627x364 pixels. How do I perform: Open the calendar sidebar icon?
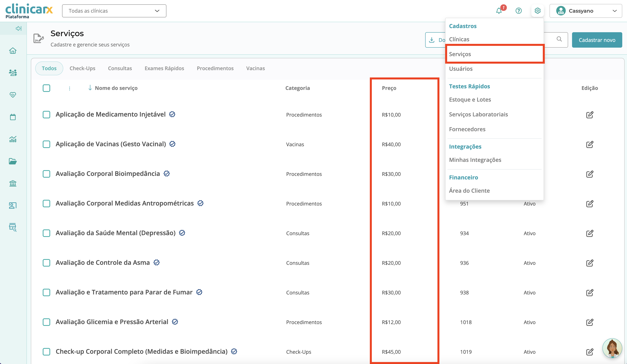point(13,117)
